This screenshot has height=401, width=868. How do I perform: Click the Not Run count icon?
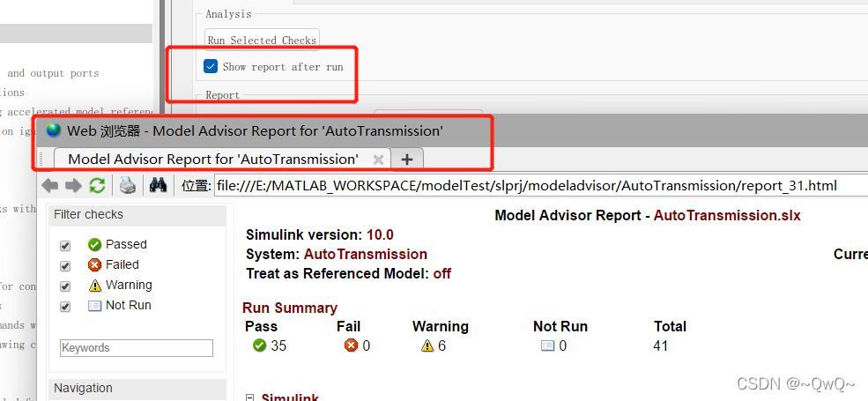coord(547,345)
